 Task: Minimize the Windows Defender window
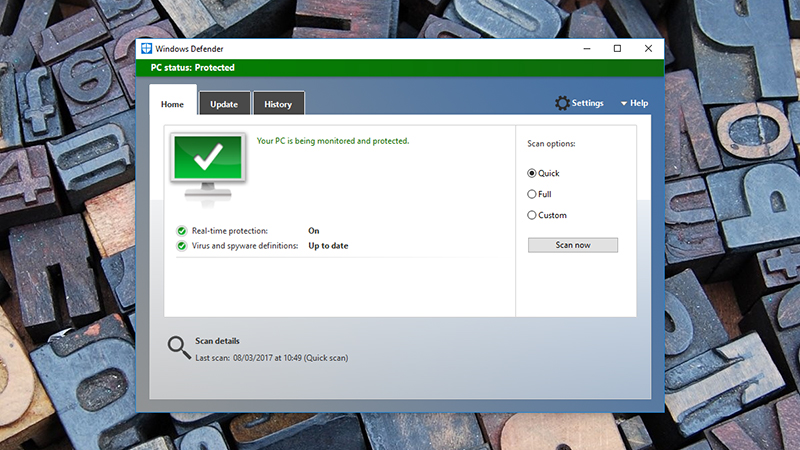[x=587, y=48]
